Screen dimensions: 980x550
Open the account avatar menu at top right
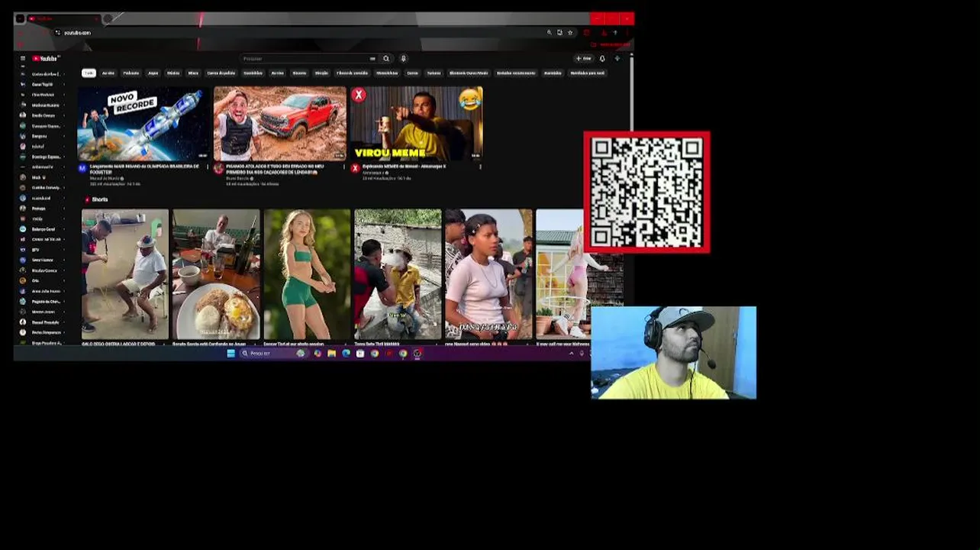point(617,58)
